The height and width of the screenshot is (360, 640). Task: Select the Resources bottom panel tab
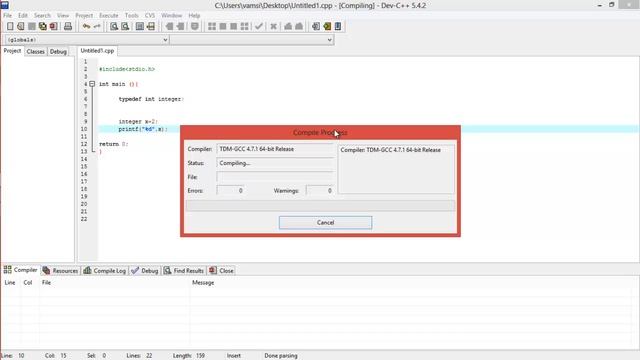pyautogui.click(x=60, y=270)
